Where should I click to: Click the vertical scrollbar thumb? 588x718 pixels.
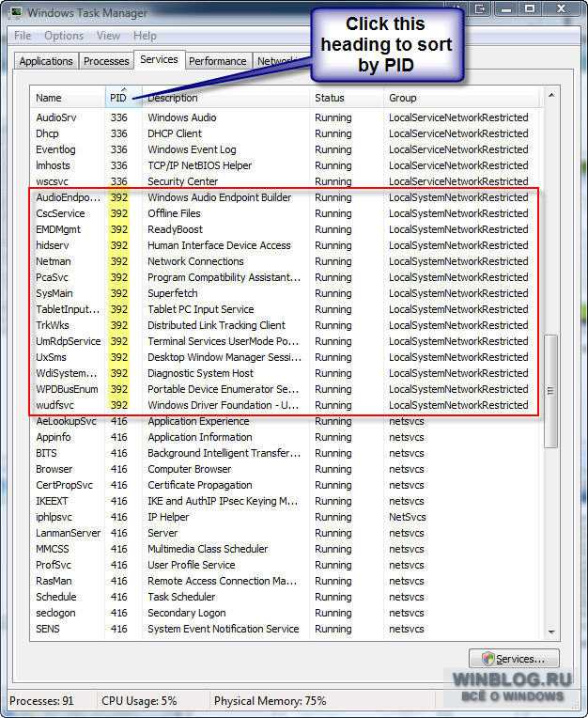click(551, 391)
